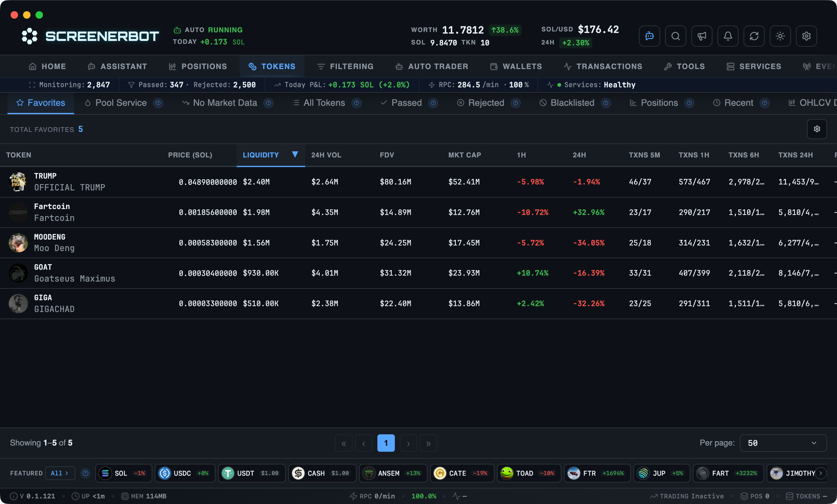Click the FART featured token chip
Screen dimensions: 837x504
[728, 473]
